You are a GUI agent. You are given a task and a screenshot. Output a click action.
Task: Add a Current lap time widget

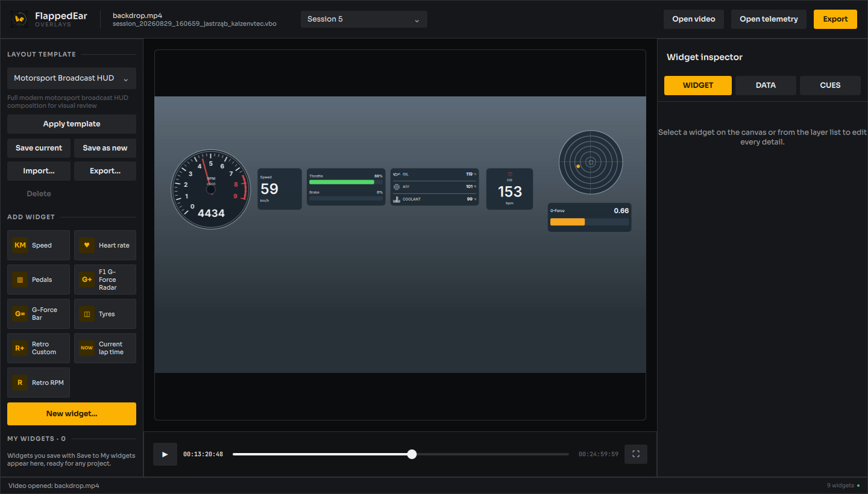(105, 348)
